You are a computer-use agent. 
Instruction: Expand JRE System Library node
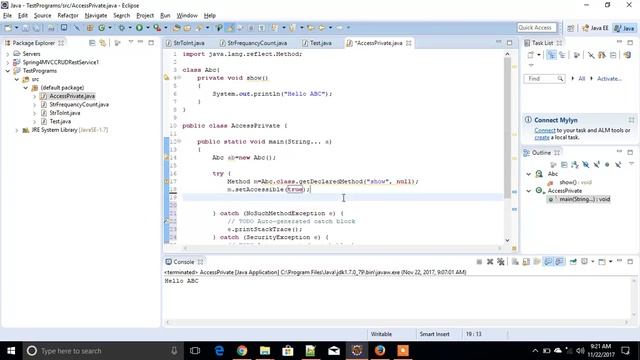[17, 130]
